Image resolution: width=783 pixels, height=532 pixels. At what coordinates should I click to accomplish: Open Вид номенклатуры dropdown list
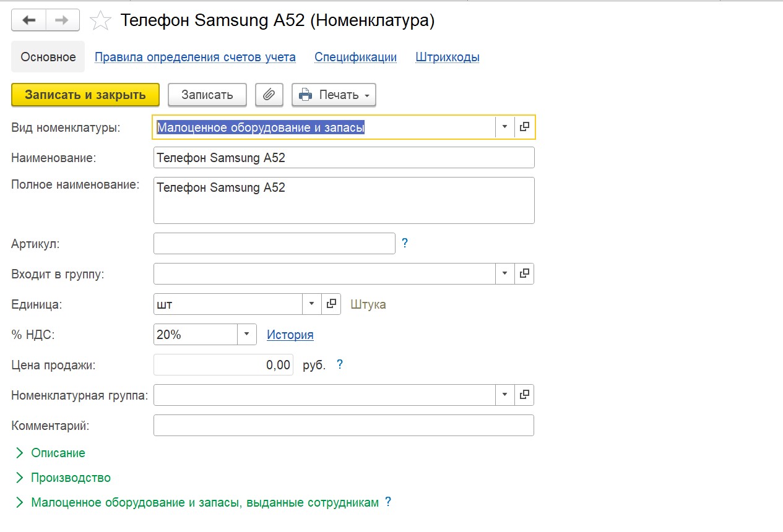(x=504, y=127)
